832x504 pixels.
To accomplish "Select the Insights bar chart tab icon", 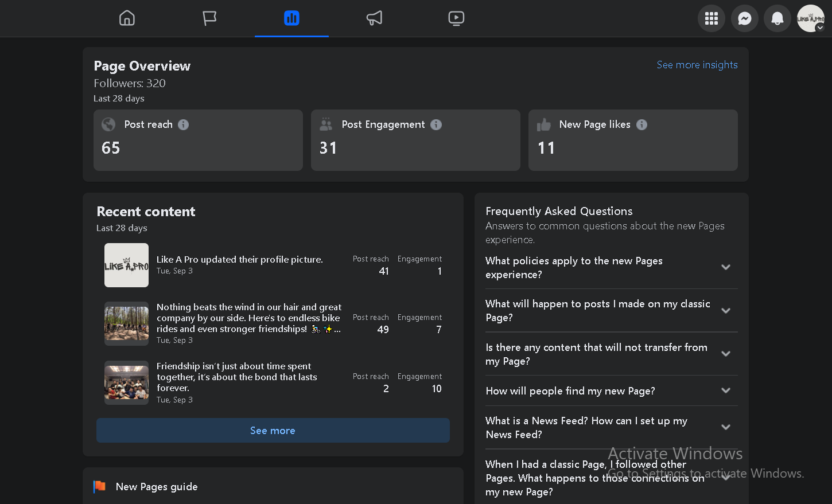I will click(291, 18).
